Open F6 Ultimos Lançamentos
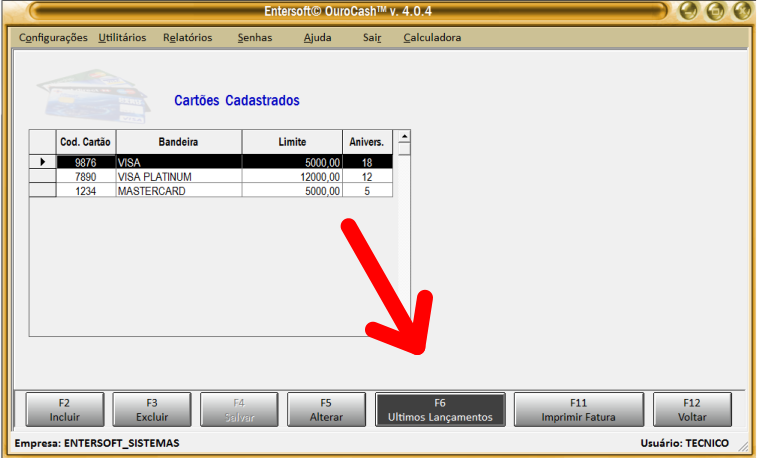The image size is (757, 458). pos(440,410)
